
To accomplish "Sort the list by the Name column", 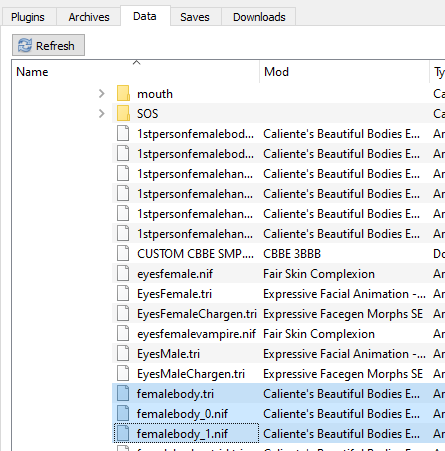I will 136,72.
